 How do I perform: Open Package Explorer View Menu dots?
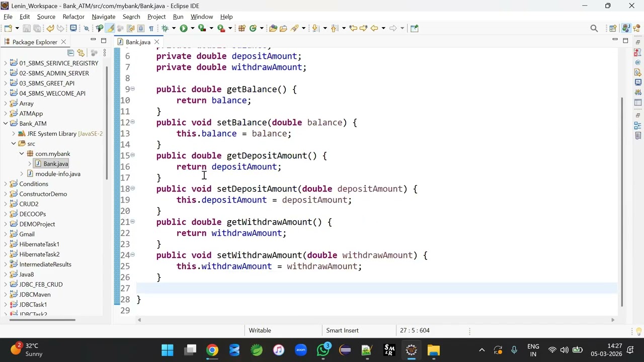[x=104, y=53]
